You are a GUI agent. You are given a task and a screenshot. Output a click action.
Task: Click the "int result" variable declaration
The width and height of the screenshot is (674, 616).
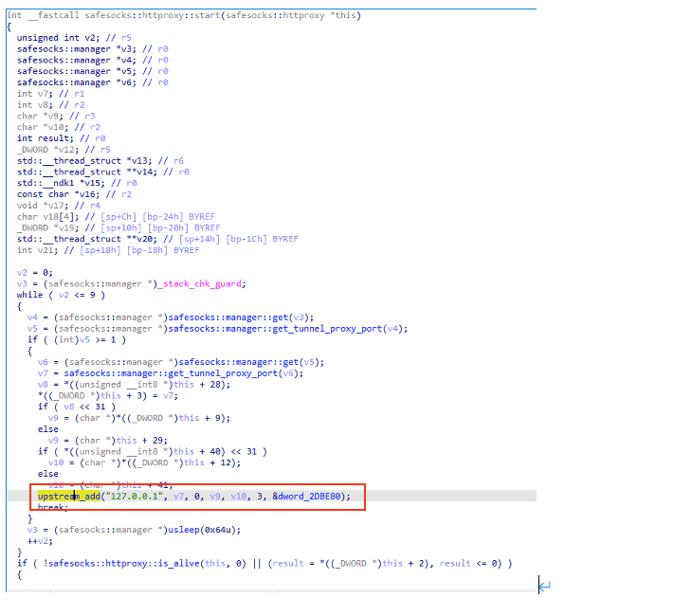44,138
